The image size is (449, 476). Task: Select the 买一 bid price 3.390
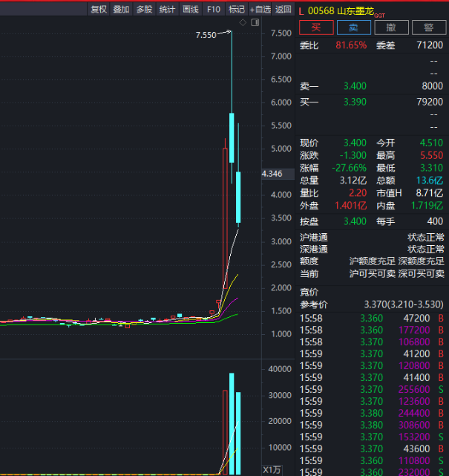point(354,102)
